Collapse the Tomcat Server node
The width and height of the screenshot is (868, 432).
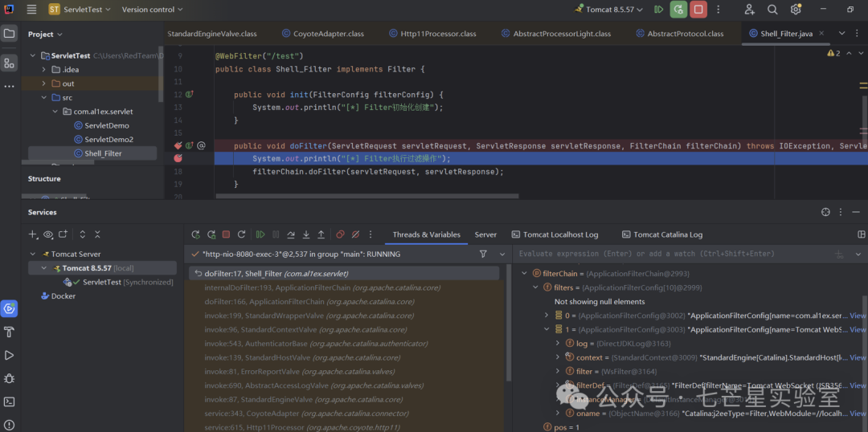click(x=33, y=254)
